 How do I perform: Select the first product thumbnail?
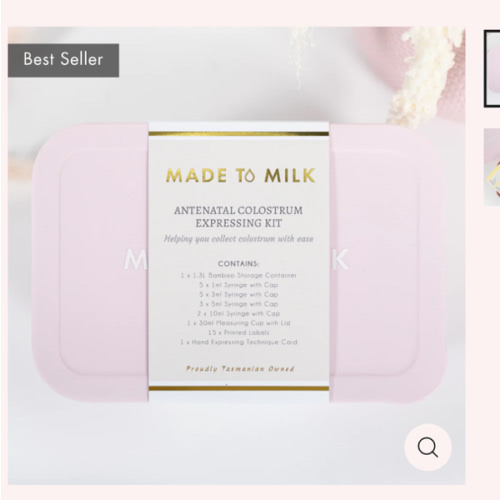pos(492,69)
